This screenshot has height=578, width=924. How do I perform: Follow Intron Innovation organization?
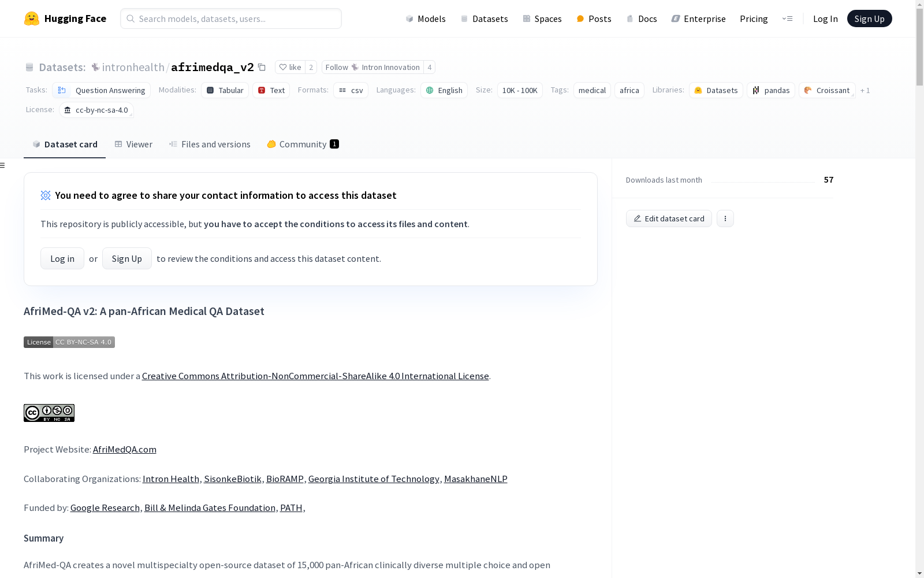[x=372, y=67]
